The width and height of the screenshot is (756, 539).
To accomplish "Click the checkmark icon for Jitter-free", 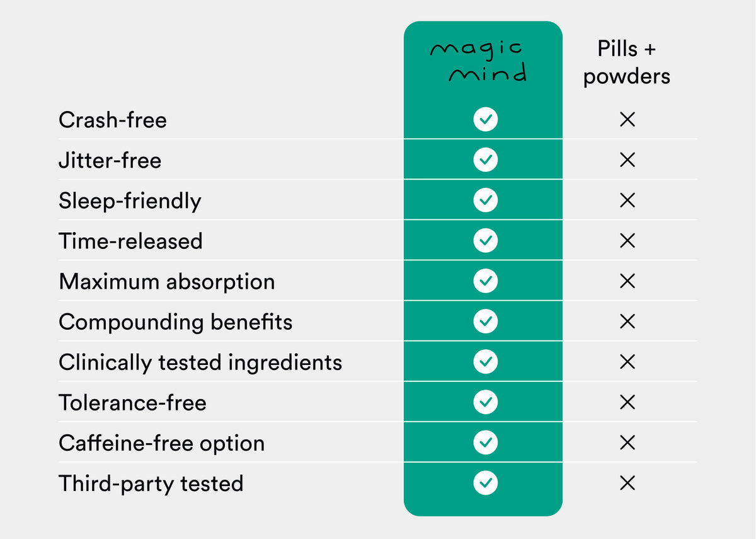I will 485,159.
